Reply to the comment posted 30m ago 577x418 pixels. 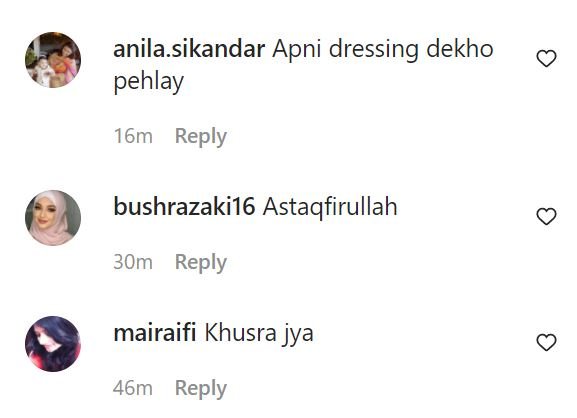201,263
